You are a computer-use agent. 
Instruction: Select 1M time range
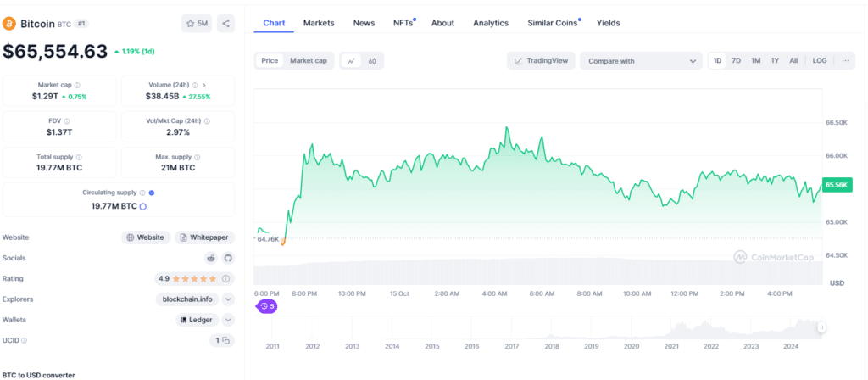755,61
